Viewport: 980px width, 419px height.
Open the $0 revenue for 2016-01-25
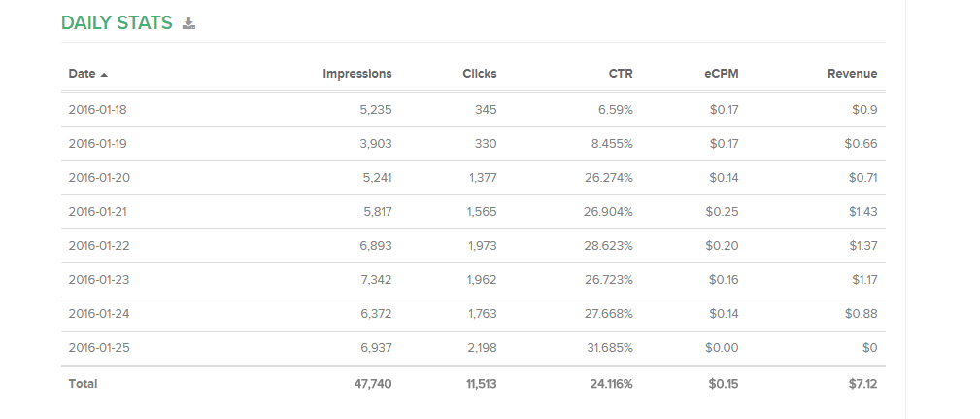point(869,348)
